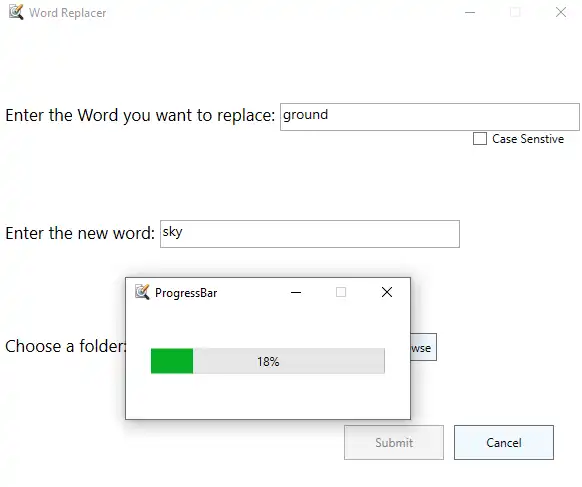Click the 'Choose a folder:' label
582x487 pixels.
point(65,346)
